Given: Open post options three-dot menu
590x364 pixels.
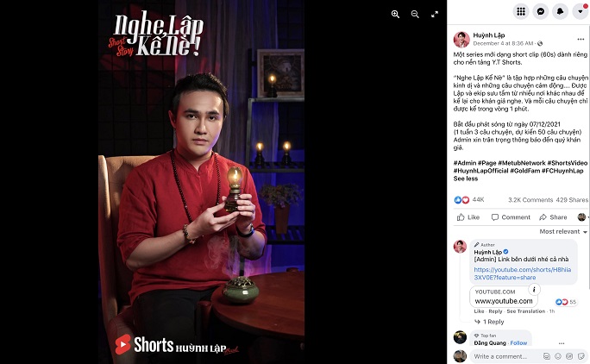Looking at the screenshot, I should [581, 39].
